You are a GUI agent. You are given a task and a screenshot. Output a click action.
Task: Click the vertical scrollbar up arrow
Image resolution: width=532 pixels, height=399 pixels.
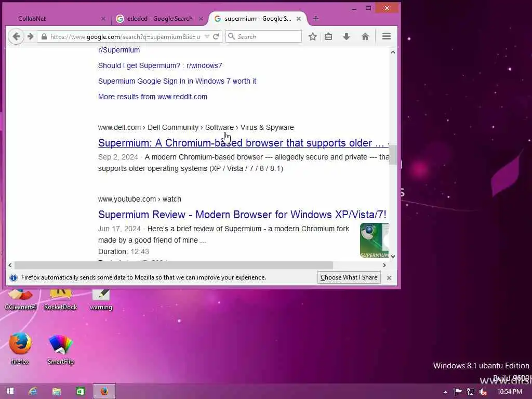tap(393, 52)
